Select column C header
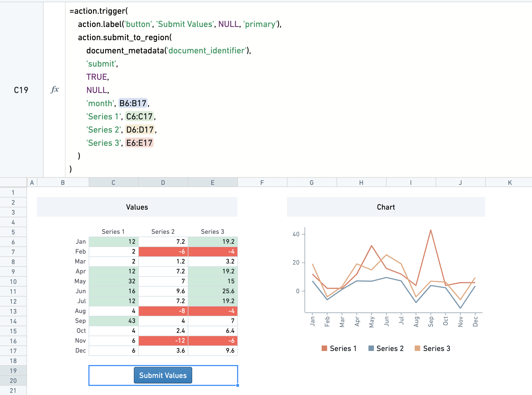The image size is (532, 395). [x=113, y=183]
